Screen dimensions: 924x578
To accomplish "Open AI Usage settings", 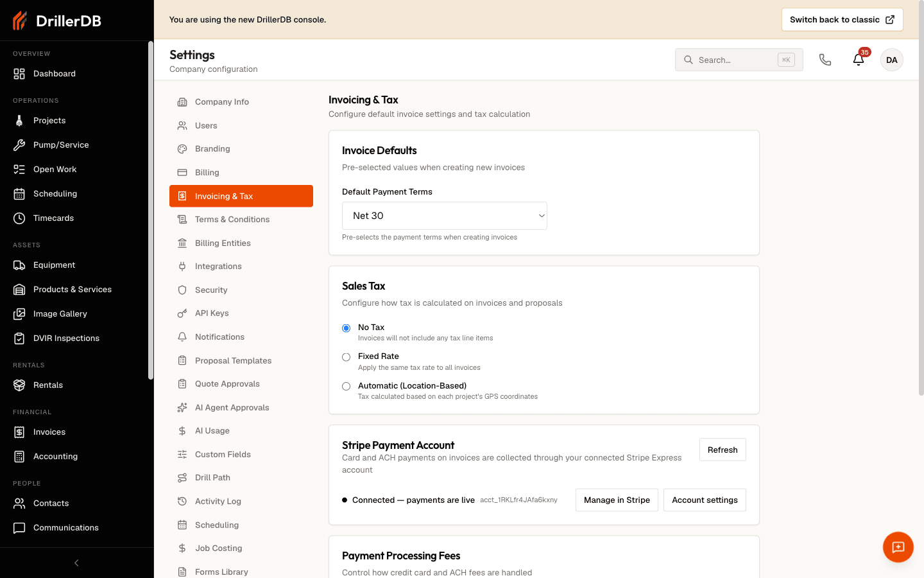I will [241, 431].
